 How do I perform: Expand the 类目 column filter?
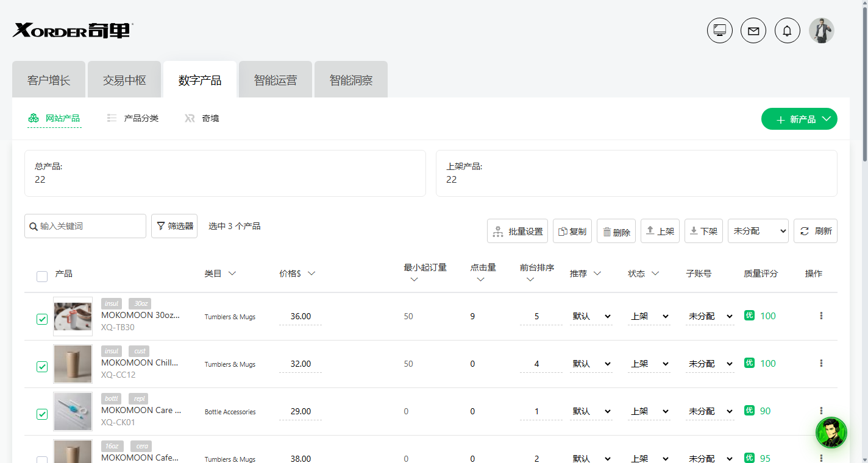point(232,274)
